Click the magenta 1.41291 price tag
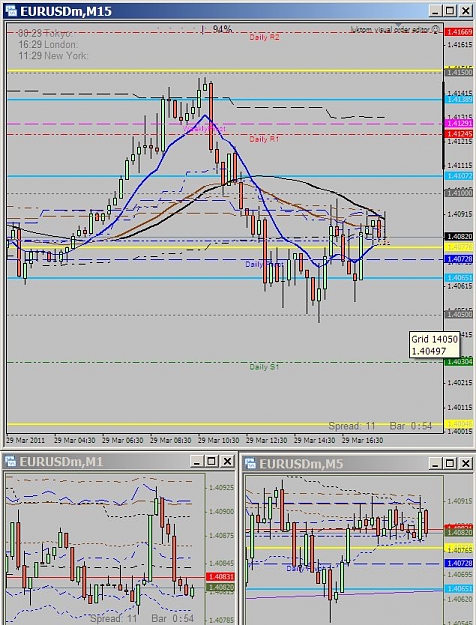Image resolution: width=476 pixels, height=625 pixels. click(x=459, y=124)
